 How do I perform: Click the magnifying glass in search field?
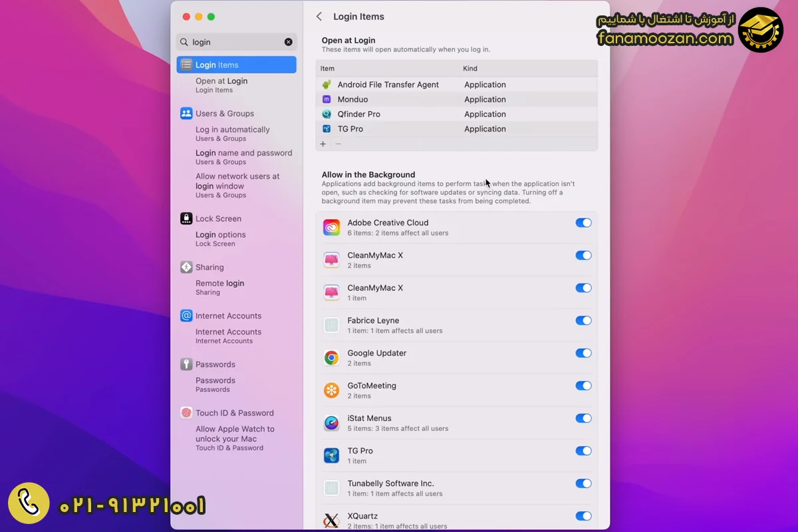click(x=184, y=42)
